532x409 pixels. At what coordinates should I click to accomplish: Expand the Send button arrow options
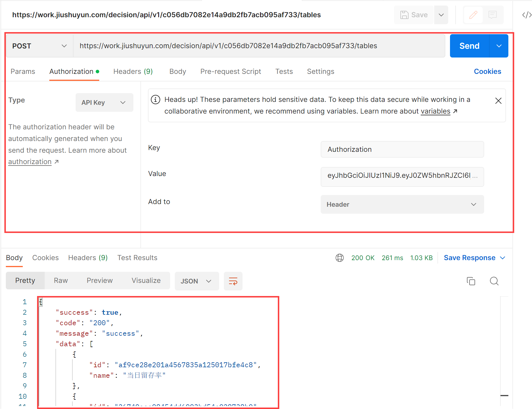(499, 46)
